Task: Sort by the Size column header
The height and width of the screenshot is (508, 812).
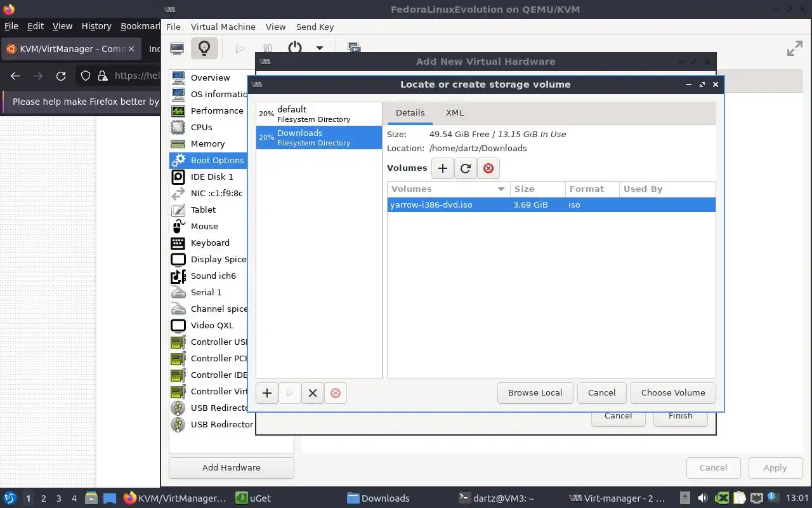Action: pos(537,189)
